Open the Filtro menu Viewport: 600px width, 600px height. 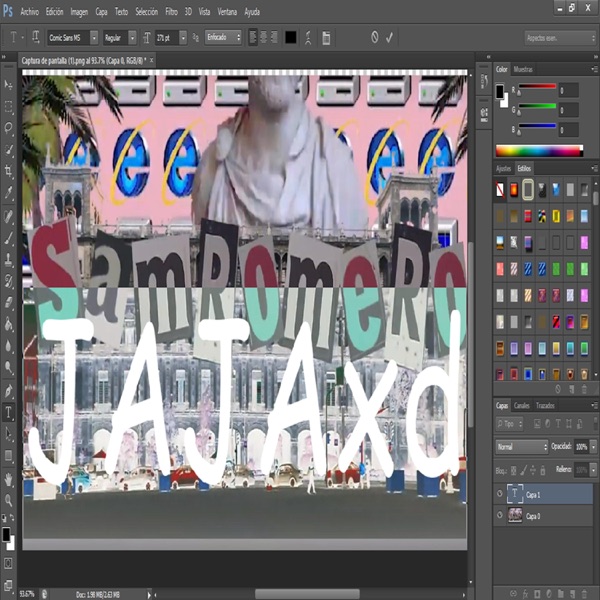coord(171,12)
